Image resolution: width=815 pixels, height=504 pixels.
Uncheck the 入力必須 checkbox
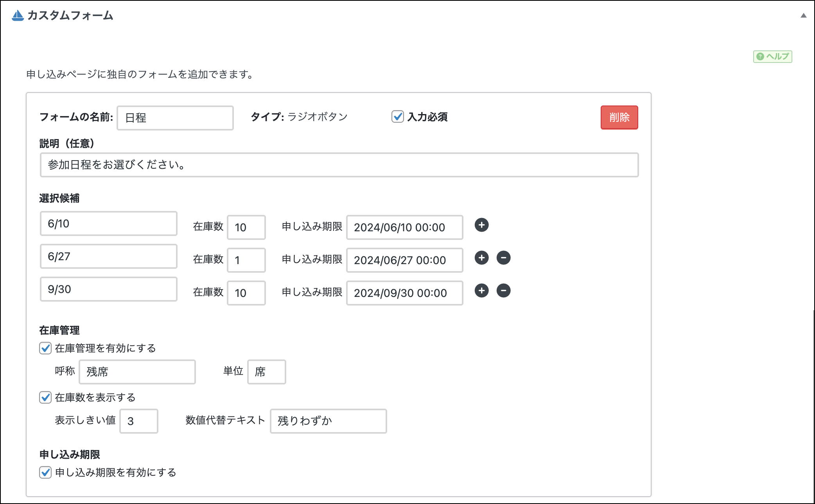[397, 116]
